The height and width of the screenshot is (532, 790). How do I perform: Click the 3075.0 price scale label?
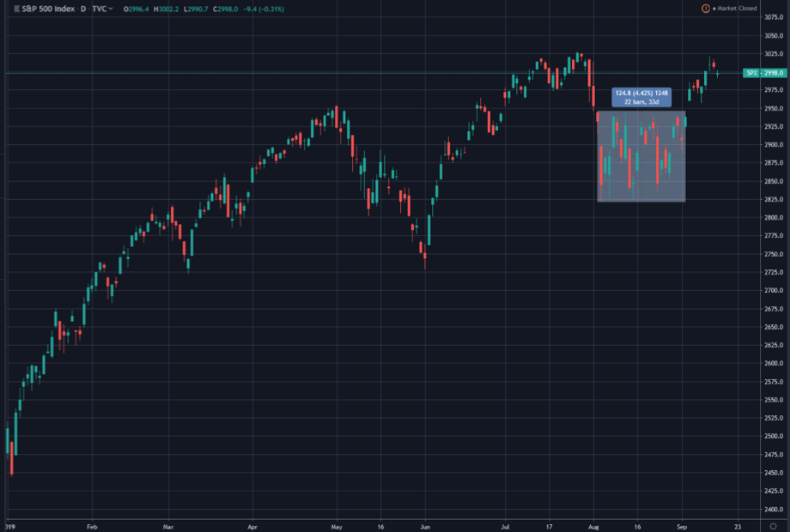click(774, 16)
